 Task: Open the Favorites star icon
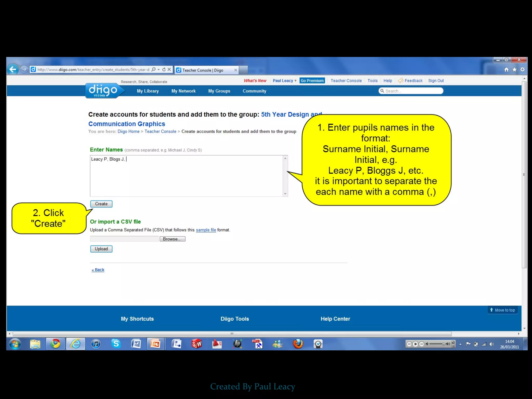click(514, 70)
